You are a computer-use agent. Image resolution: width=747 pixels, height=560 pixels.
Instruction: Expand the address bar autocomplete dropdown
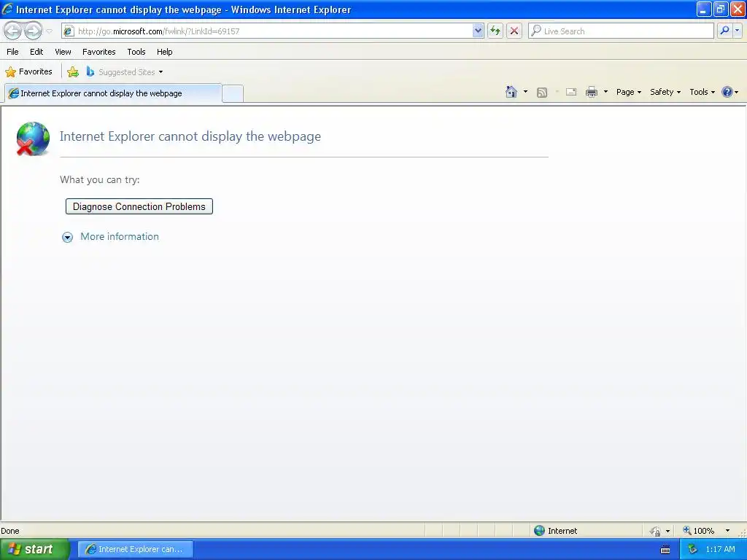pyautogui.click(x=478, y=31)
